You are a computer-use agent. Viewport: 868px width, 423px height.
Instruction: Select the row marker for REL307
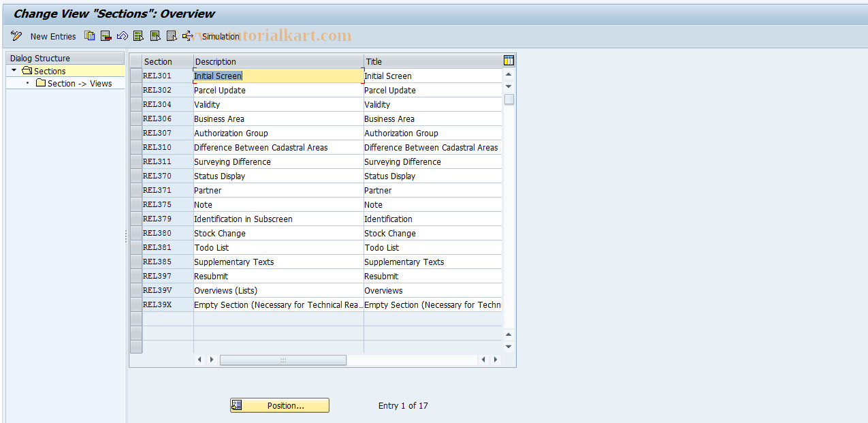point(136,133)
